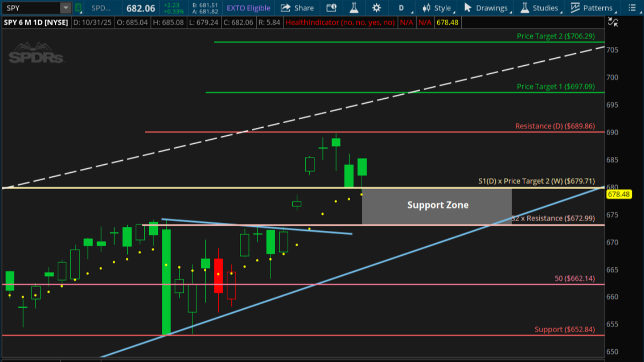This screenshot has height=362, width=644.
Task: Click the chart title SPY 6 M 1D [NYSE]
Action: pyautogui.click(x=36, y=22)
